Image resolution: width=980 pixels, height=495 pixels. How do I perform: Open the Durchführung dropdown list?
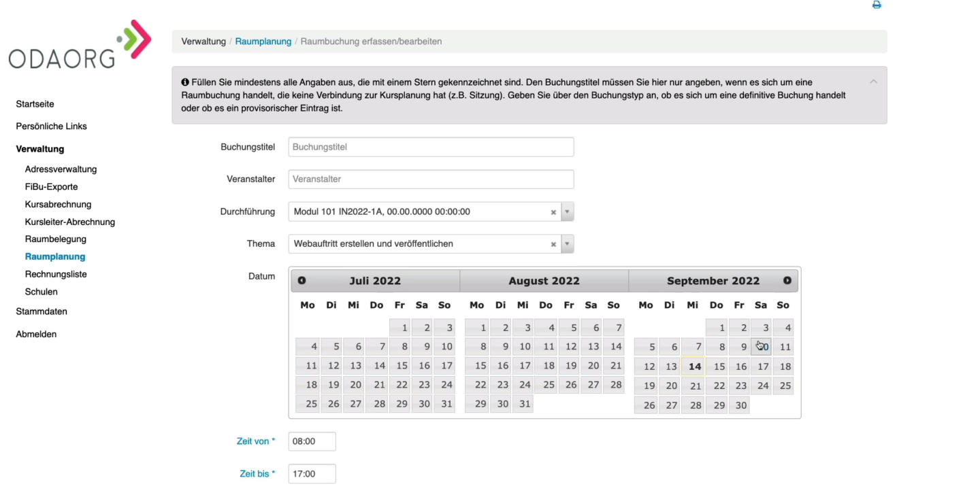567,211
